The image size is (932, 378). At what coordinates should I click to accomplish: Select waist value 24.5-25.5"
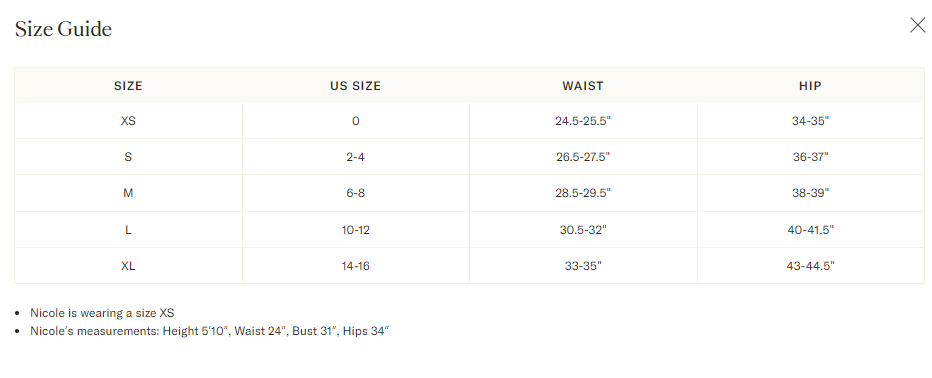point(583,121)
